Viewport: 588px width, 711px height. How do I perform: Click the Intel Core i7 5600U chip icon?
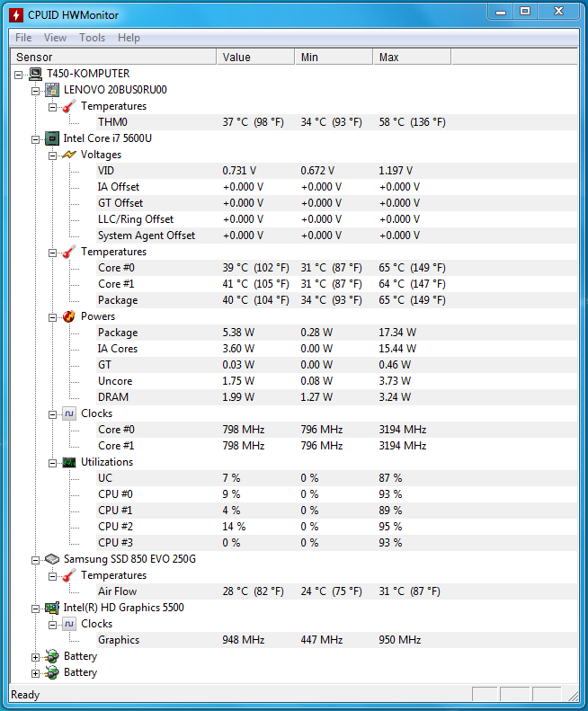[52, 138]
